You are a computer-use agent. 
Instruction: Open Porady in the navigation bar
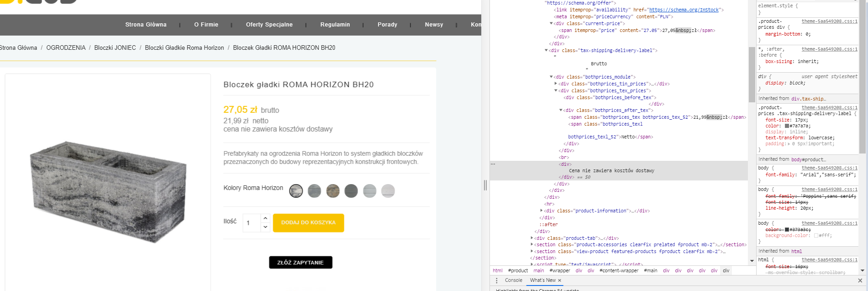click(387, 25)
